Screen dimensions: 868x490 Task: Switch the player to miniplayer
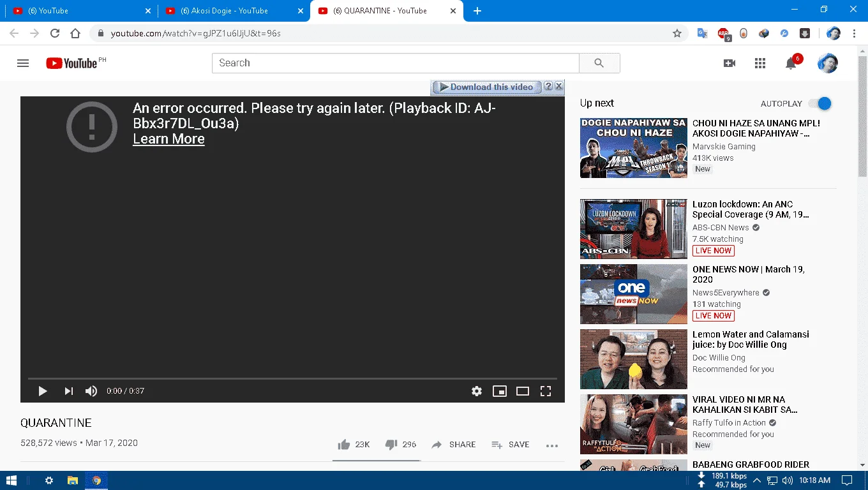pos(500,391)
